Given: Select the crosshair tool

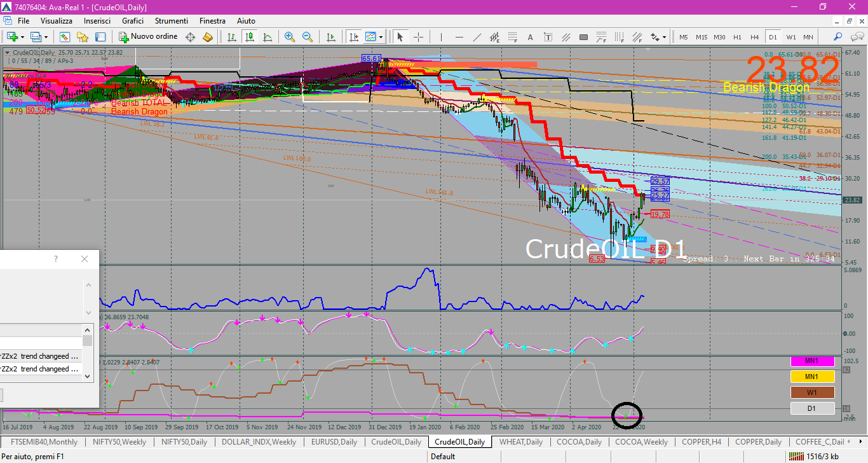Looking at the screenshot, I should point(418,37).
